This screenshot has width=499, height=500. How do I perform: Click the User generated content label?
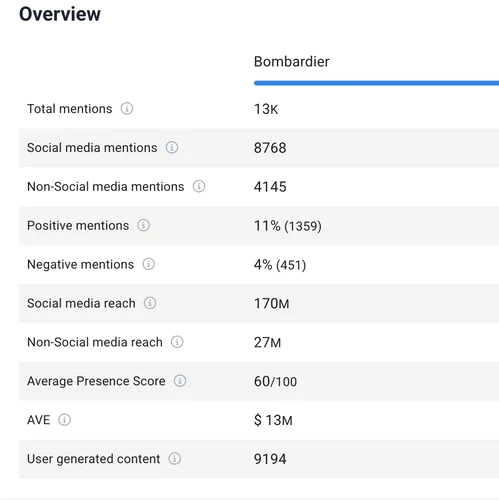click(94, 459)
